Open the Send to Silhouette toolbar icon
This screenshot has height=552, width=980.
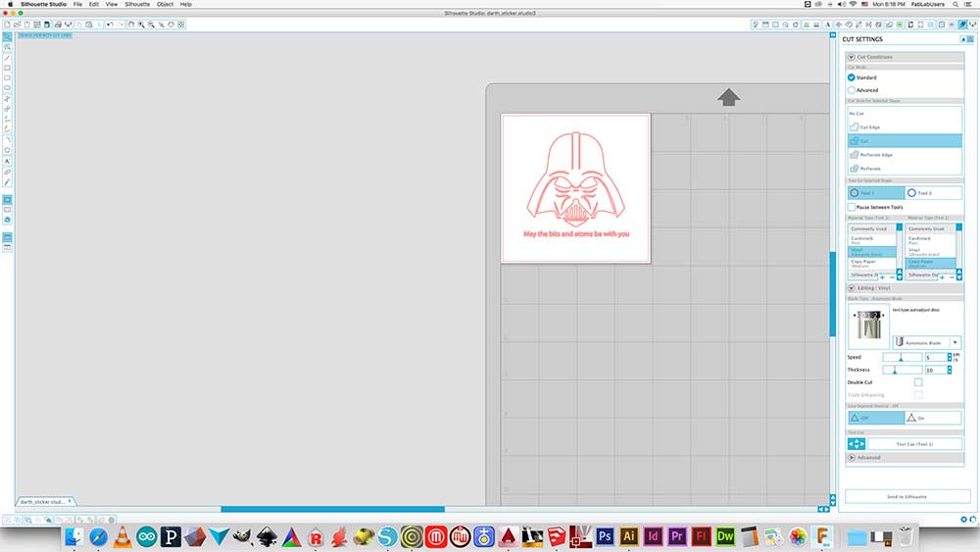[972, 25]
